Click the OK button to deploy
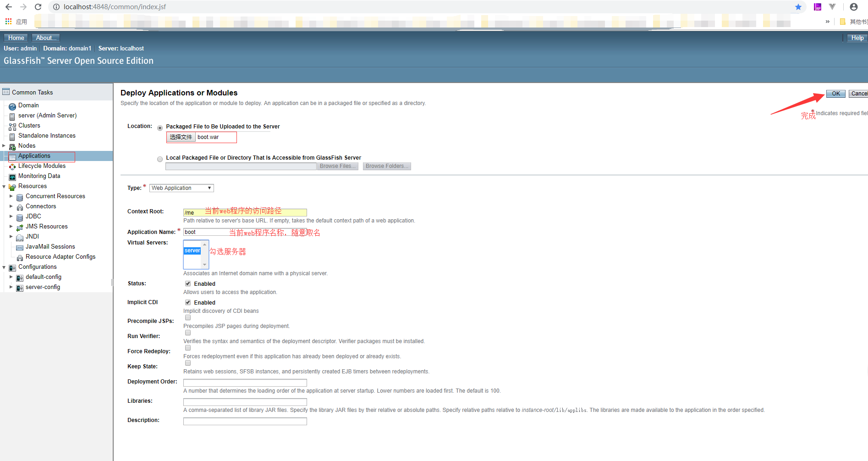The width and height of the screenshot is (868, 461). pyautogui.click(x=835, y=93)
